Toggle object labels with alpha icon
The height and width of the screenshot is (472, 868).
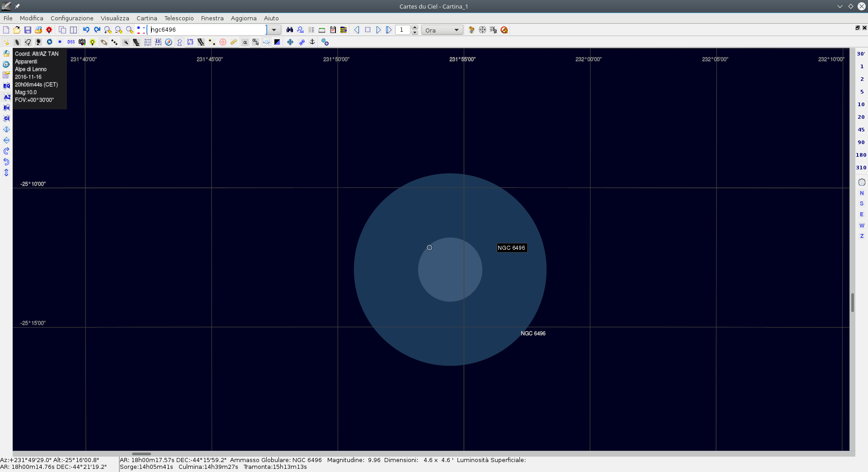click(x=245, y=42)
